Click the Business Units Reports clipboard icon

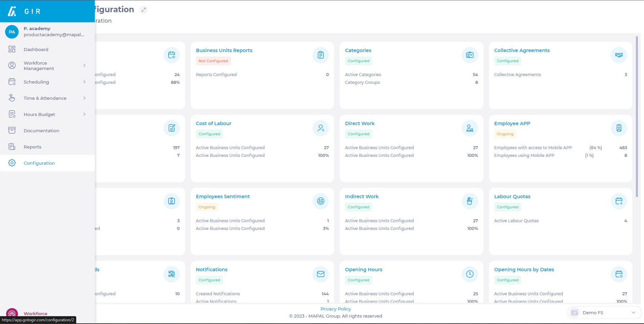320,55
